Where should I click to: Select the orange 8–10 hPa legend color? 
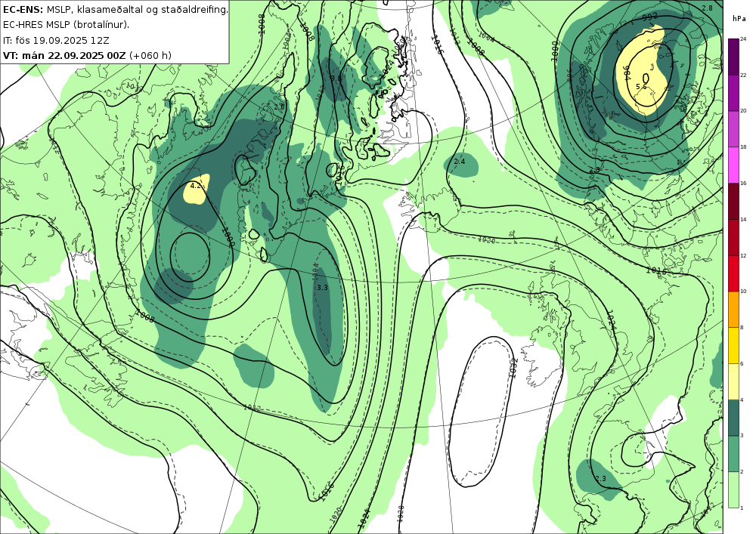(x=733, y=309)
